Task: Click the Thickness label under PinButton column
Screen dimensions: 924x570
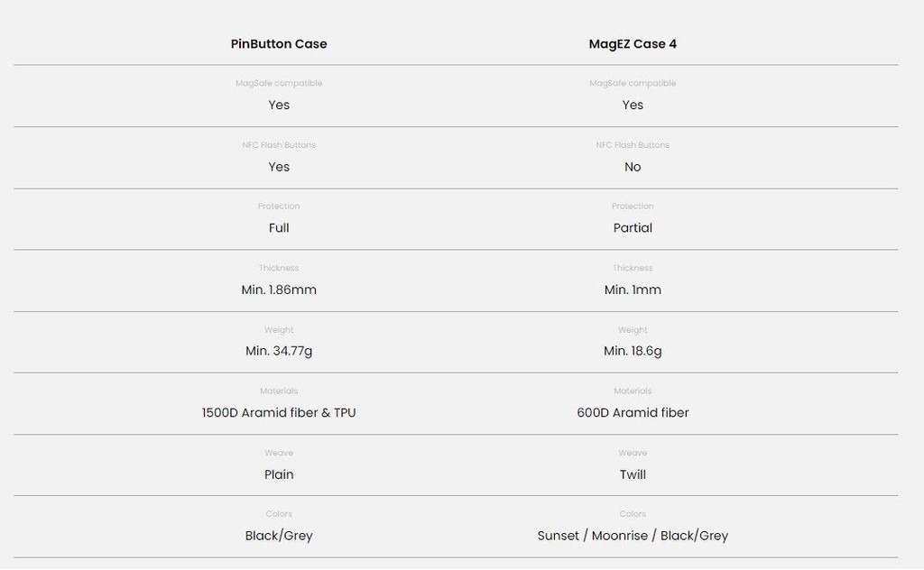Action: pyautogui.click(x=279, y=268)
